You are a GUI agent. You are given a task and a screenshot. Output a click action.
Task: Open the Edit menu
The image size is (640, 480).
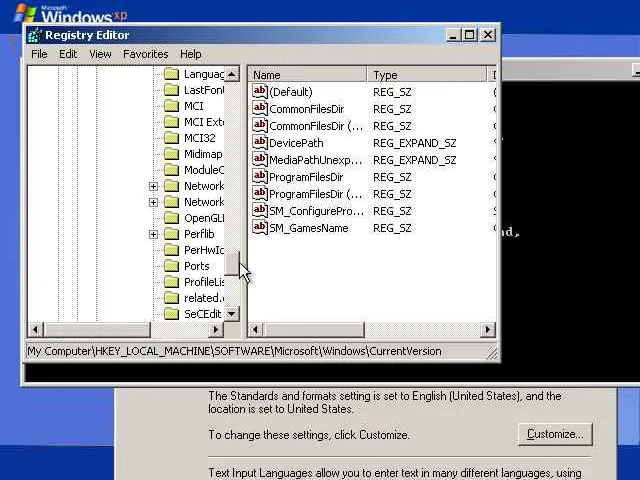click(68, 54)
